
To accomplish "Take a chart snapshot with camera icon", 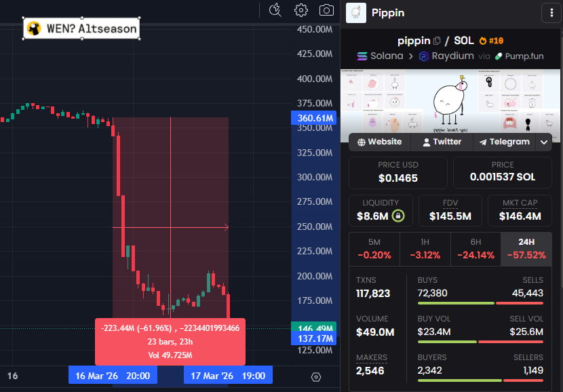I will click(x=326, y=10).
